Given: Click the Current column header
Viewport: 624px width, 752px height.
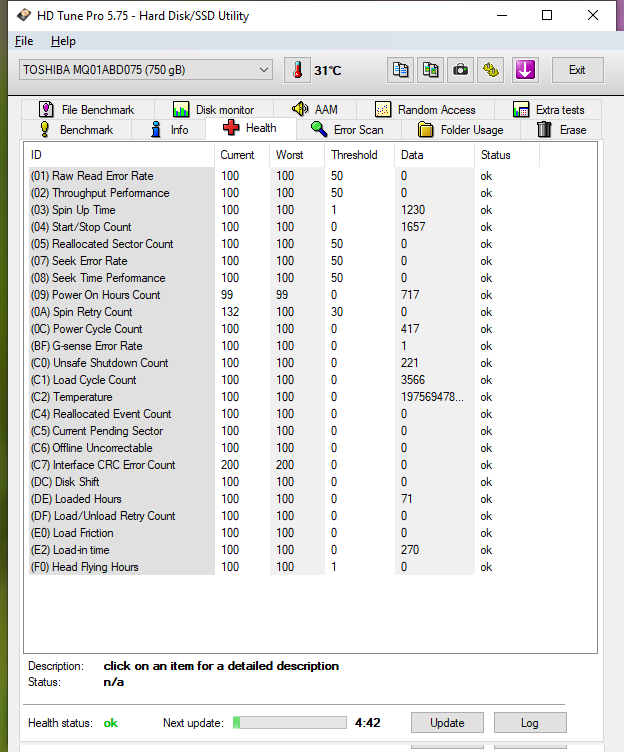Looking at the screenshot, I should (242, 155).
